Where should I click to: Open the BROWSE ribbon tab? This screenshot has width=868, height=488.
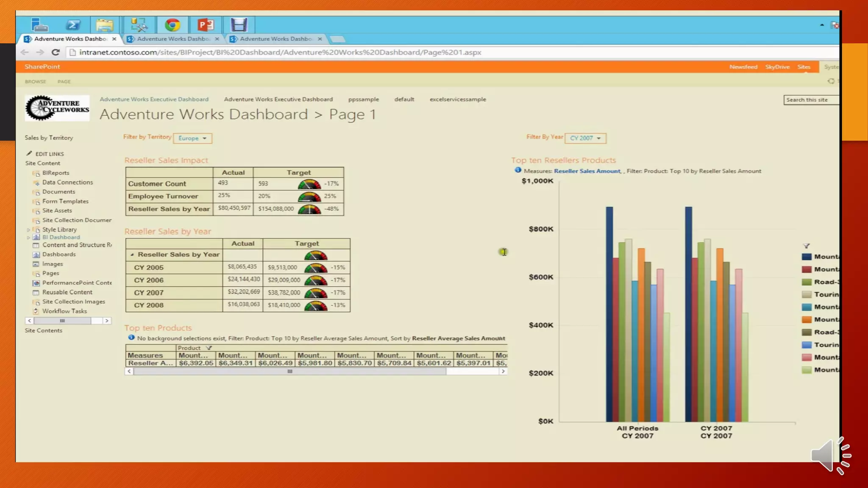tap(35, 81)
